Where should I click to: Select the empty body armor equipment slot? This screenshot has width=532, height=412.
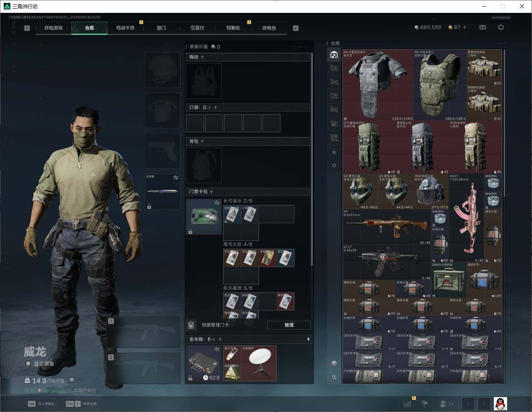pos(162,110)
